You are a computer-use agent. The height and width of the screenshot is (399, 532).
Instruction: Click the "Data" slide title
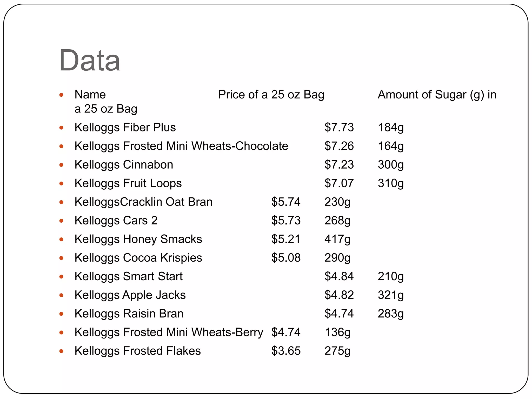click(x=90, y=61)
